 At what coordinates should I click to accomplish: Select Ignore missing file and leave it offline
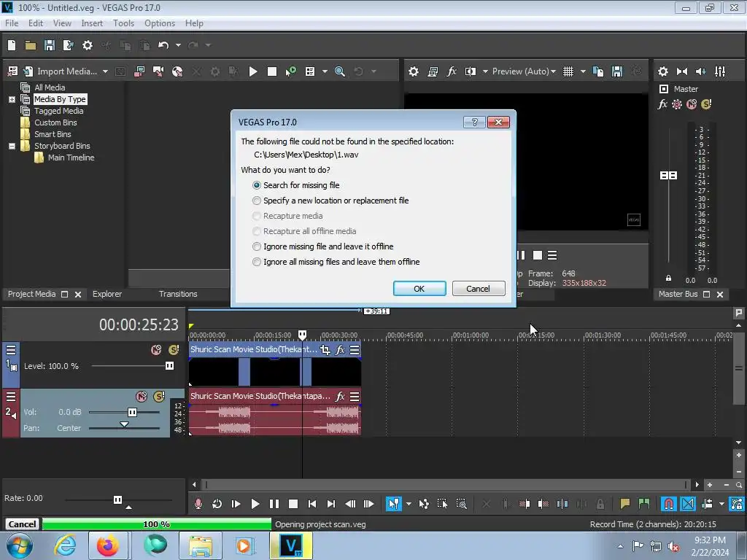(x=322, y=246)
